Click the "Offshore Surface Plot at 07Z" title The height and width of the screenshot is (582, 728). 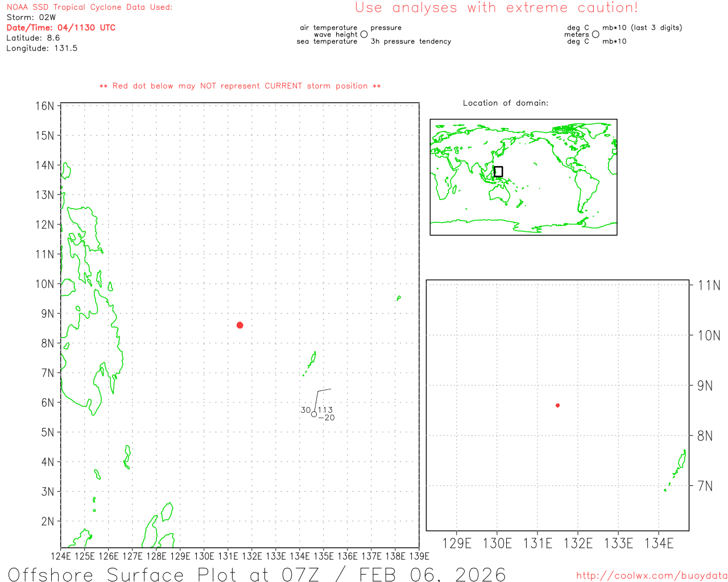tap(164, 575)
